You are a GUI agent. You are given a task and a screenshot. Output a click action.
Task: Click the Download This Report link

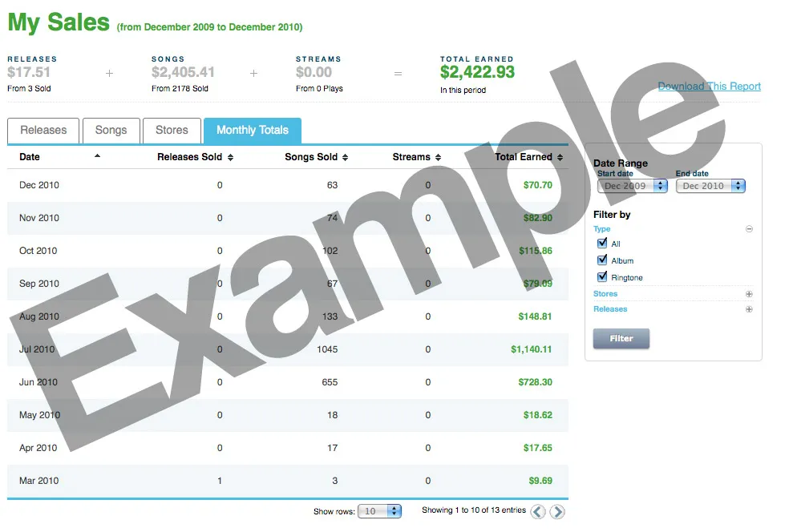click(709, 86)
